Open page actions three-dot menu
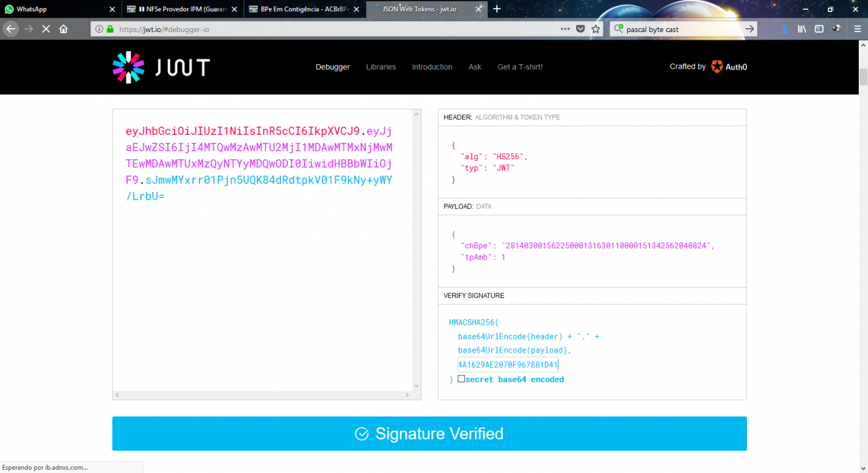The image size is (868, 473). (x=566, y=29)
